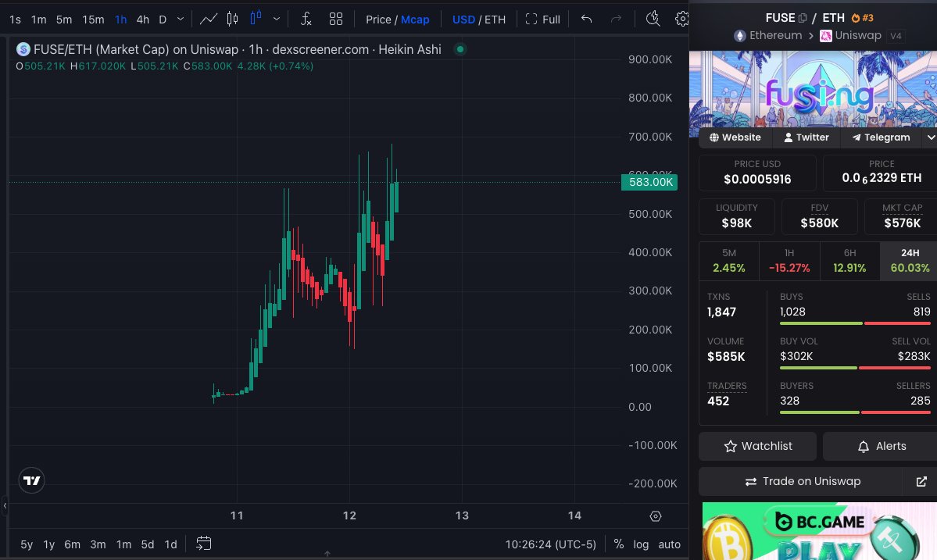This screenshot has width=937, height=560.
Task: Open the BC.GAME advertisement banner
Action: coord(819,531)
